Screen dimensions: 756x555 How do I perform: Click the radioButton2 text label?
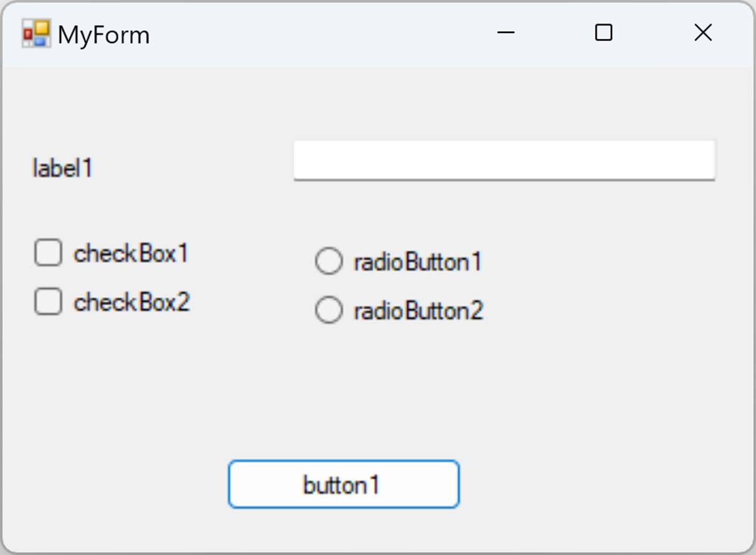pos(418,310)
